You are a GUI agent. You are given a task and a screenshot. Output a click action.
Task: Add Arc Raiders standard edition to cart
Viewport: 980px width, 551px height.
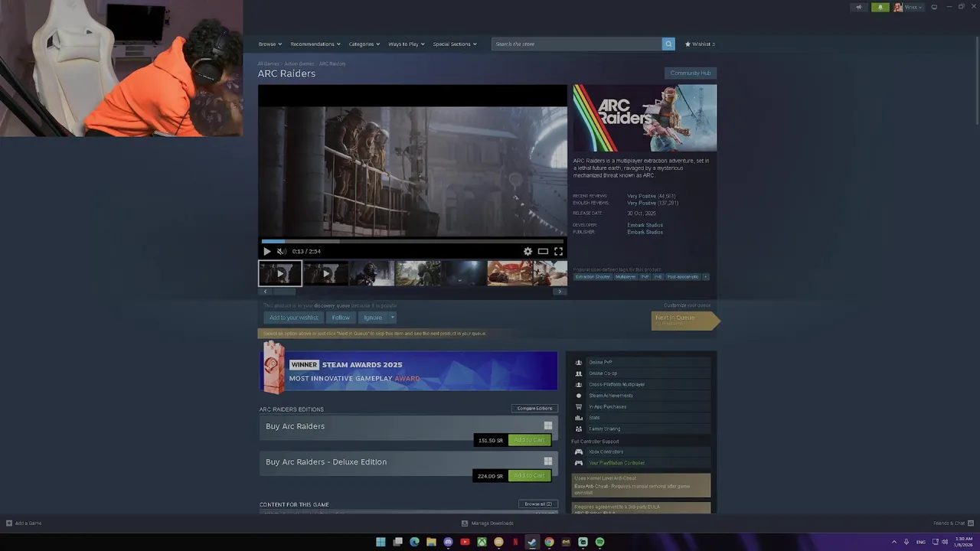tap(529, 440)
